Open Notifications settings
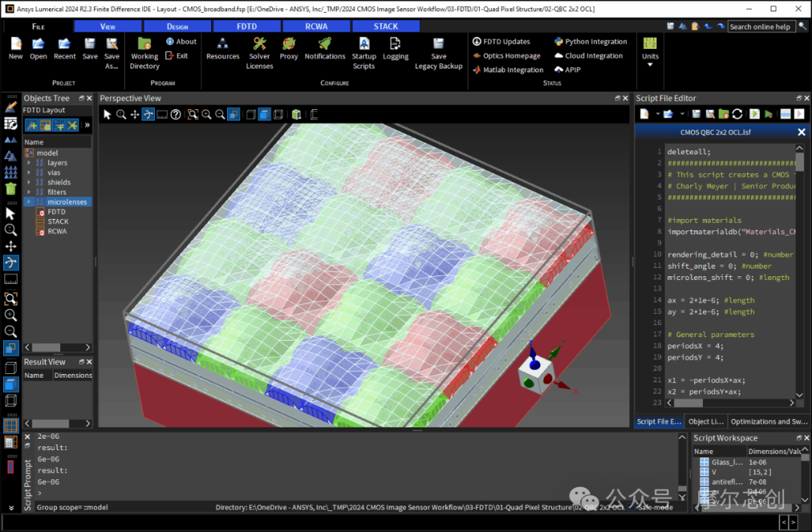Image resolution: width=812 pixels, height=532 pixels. 325,49
